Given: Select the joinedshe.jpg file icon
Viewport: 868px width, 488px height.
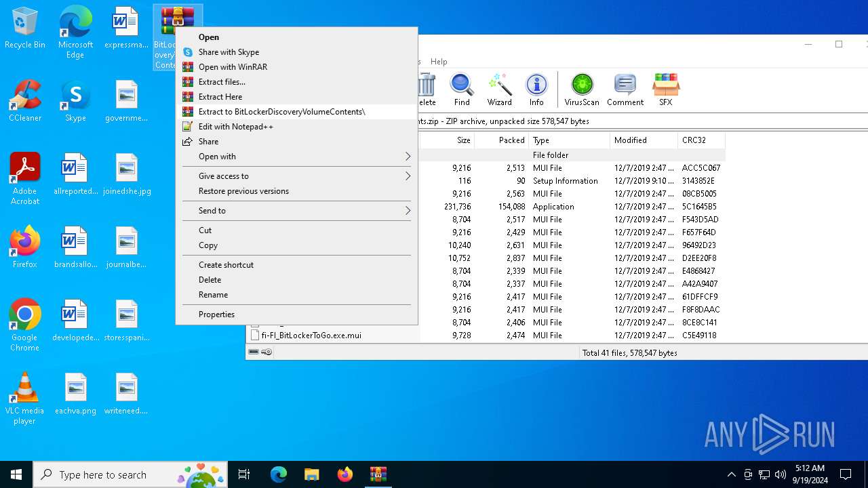Looking at the screenshot, I should tap(126, 175).
